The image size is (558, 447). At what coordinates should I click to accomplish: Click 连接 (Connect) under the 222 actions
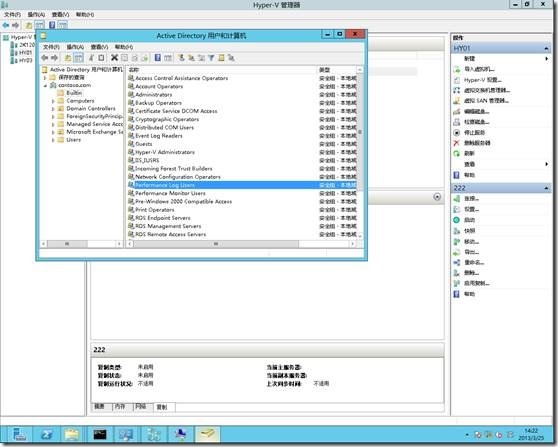tap(471, 199)
